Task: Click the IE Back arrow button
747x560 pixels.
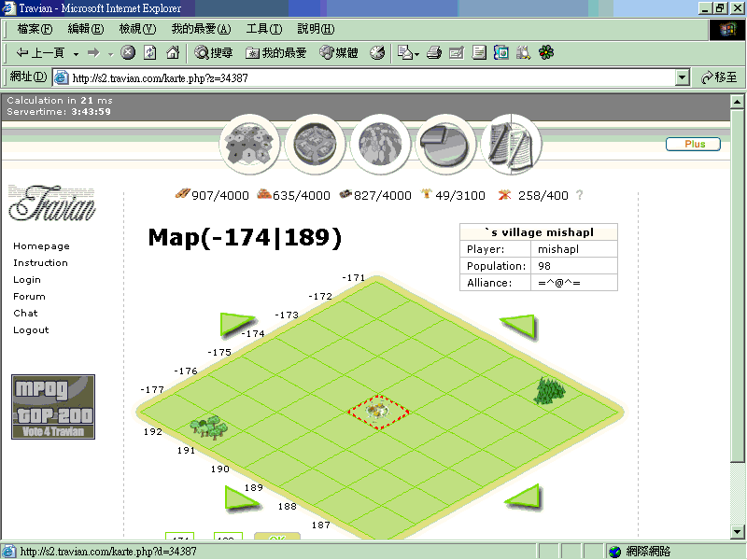Action: [x=40, y=53]
